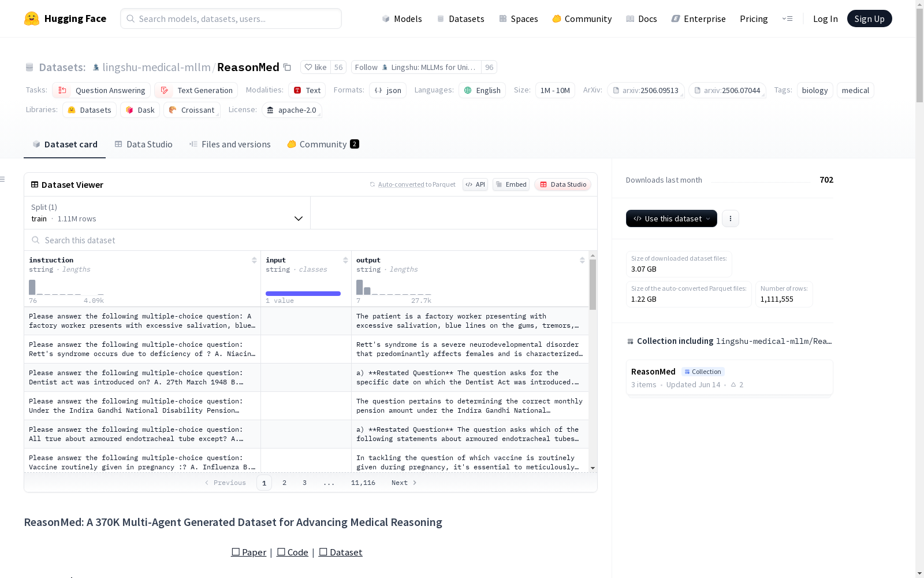The width and height of the screenshot is (924, 578).
Task: Open the Code link
Action: point(293,552)
